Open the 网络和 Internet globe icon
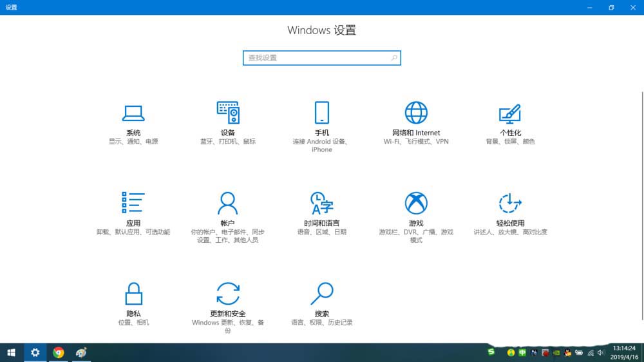The height and width of the screenshot is (362, 644). tap(416, 113)
